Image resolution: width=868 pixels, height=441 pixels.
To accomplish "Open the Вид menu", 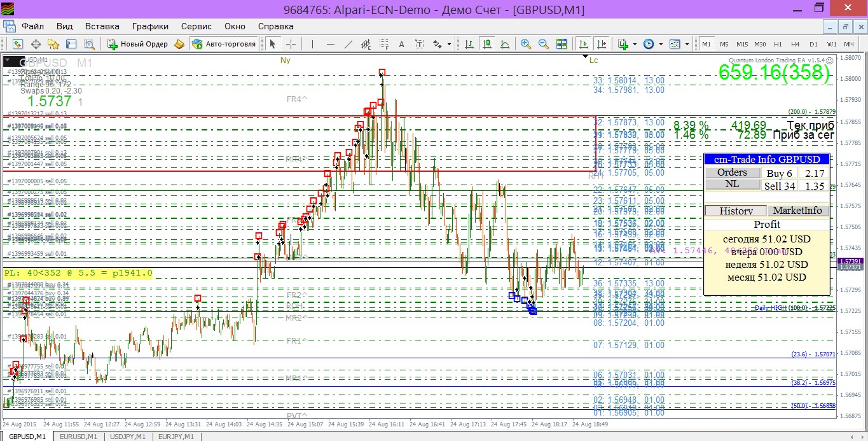I will [x=64, y=26].
